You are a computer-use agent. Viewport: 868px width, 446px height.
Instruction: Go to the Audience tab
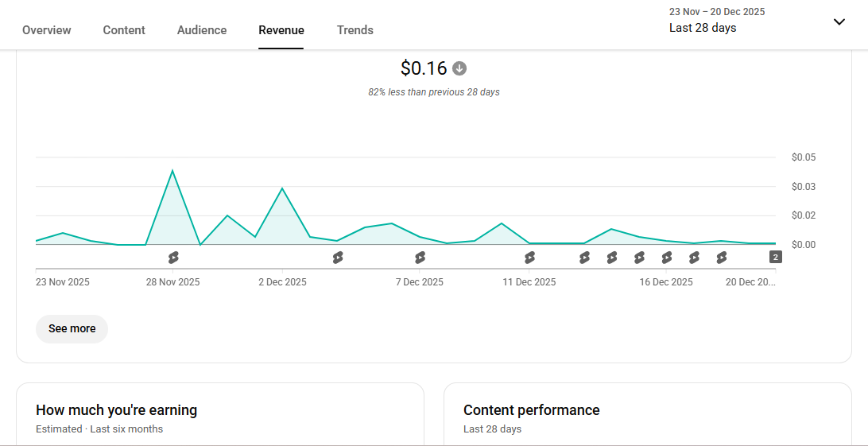click(202, 30)
